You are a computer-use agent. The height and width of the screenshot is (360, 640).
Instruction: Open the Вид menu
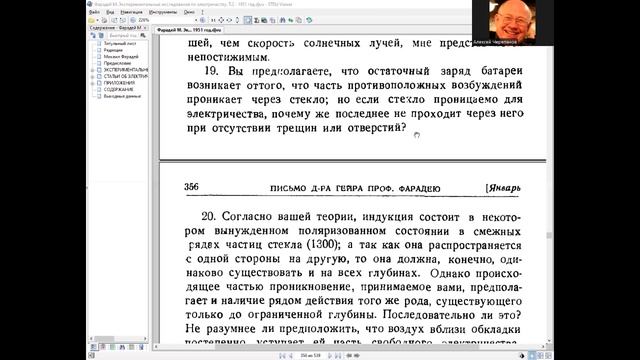(110, 12)
